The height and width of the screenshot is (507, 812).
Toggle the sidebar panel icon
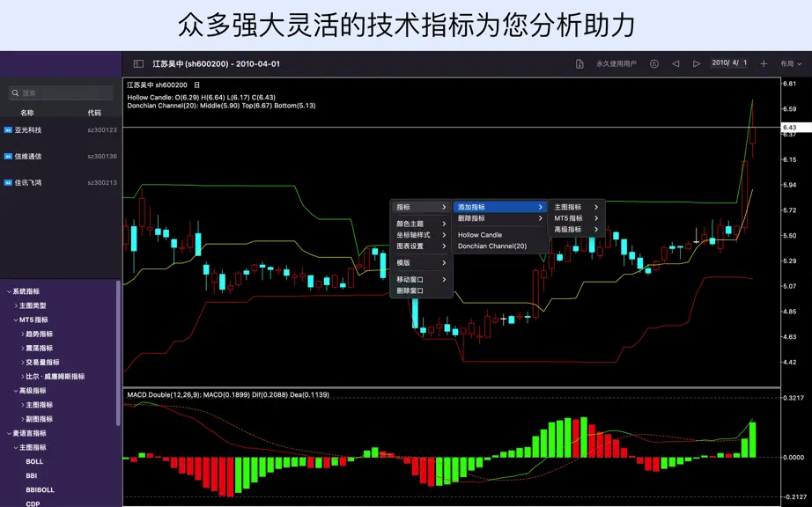[x=138, y=63]
